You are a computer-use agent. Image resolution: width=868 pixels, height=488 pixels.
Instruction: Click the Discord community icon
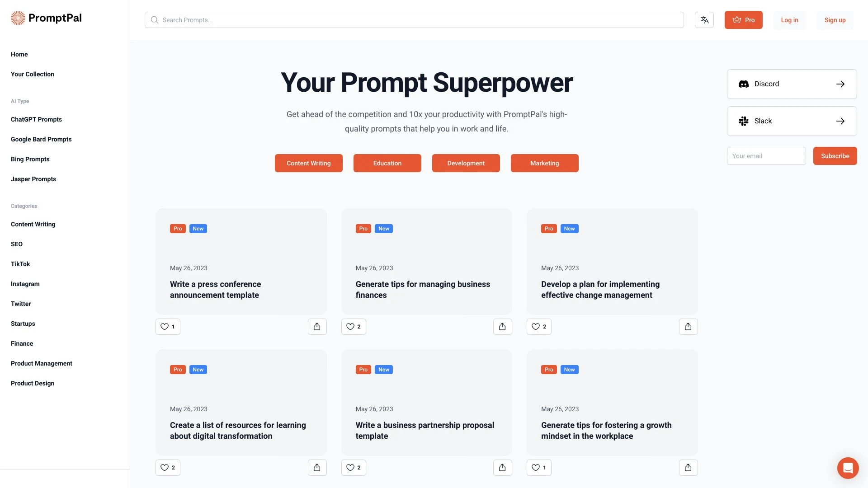[743, 84]
